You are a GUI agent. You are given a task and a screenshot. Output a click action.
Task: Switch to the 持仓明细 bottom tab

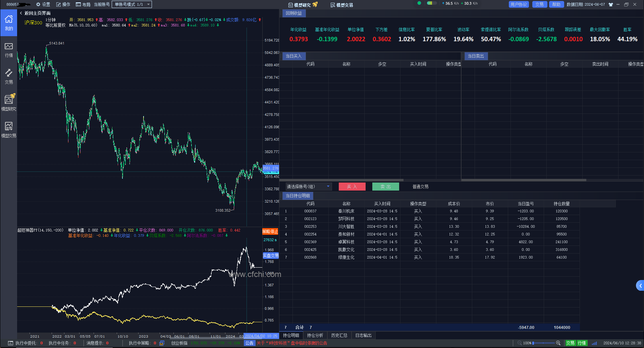[291, 335]
